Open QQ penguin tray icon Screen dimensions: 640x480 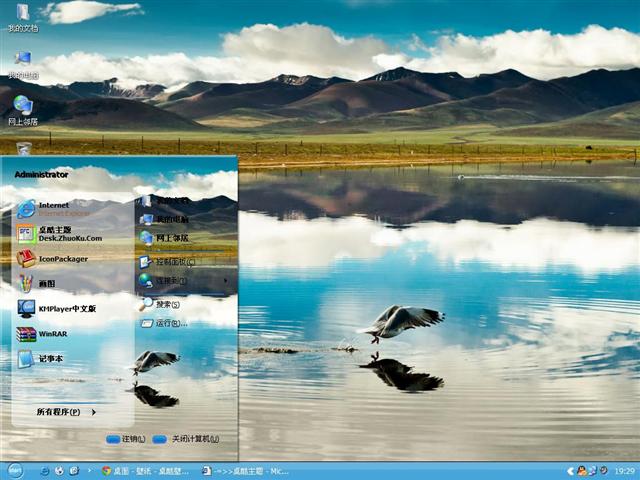(582, 471)
